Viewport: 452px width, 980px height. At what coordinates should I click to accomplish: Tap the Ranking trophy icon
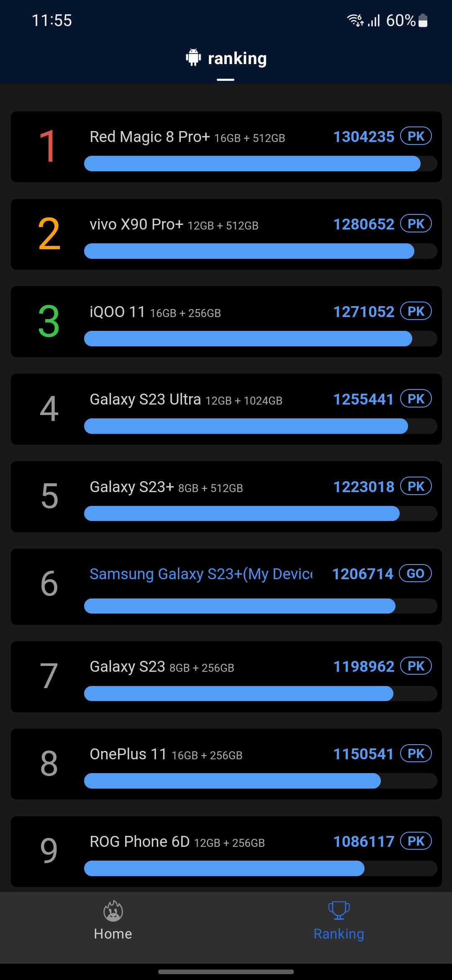coord(339,910)
